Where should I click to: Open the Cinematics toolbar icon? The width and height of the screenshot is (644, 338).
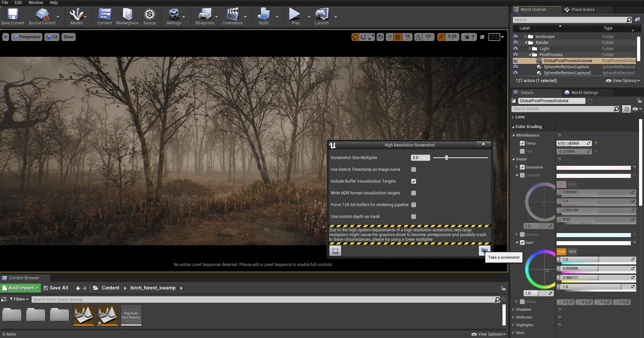(233, 16)
